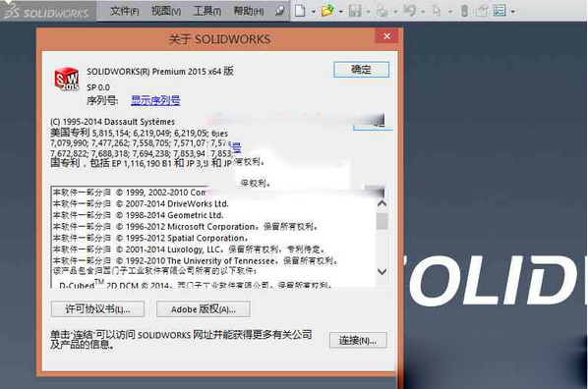The width and height of the screenshot is (588, 389).
Task: Select the DriveWorks Ltd. copyright line
Action: 141,204
